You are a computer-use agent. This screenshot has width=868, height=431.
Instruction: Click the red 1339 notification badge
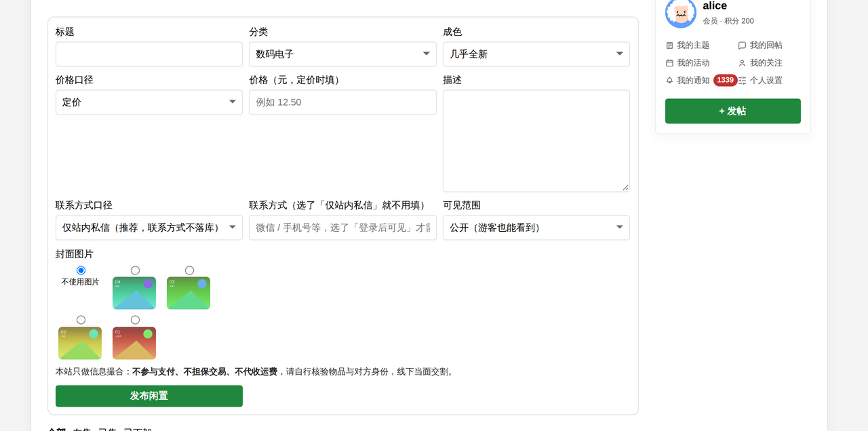tap(725, 80)
